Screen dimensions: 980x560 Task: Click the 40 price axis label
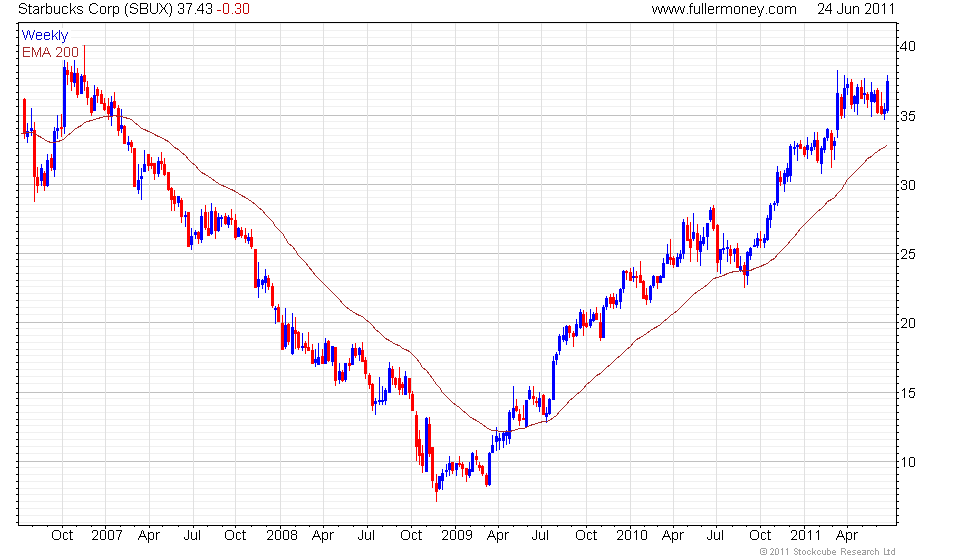point(906,46)
